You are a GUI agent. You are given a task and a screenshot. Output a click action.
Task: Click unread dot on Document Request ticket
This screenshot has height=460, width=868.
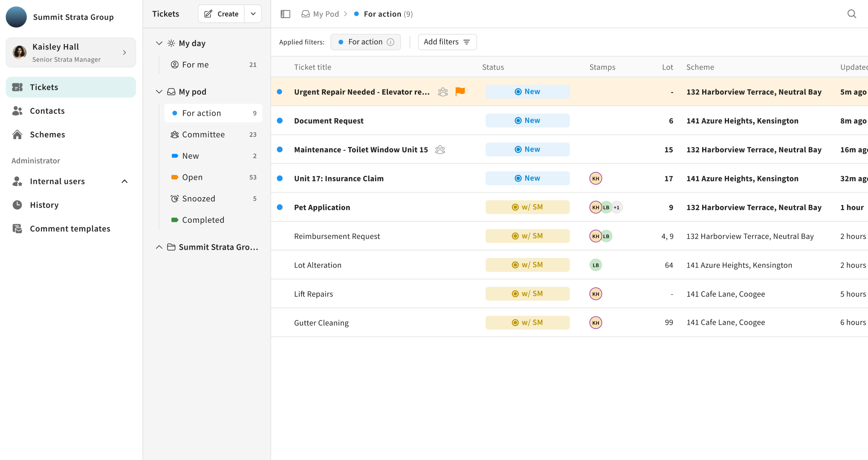280,121
